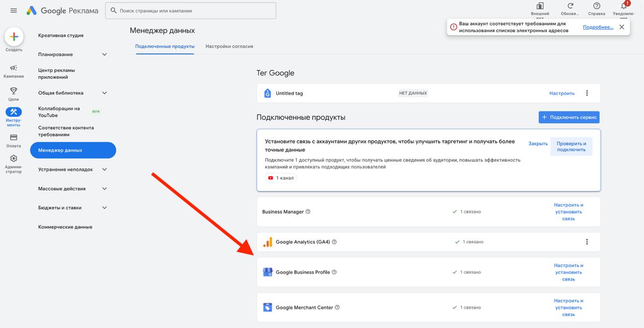Open more options for Google Analytics (GA4)
644x328 pixels.
[x=587, y=242]
